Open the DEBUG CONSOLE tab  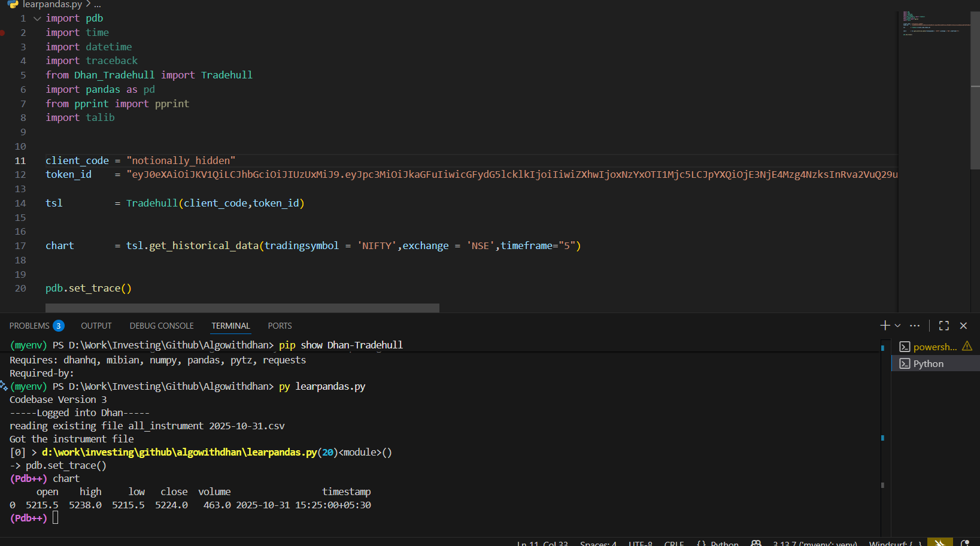pyautogui.click(x=162, y=326)
